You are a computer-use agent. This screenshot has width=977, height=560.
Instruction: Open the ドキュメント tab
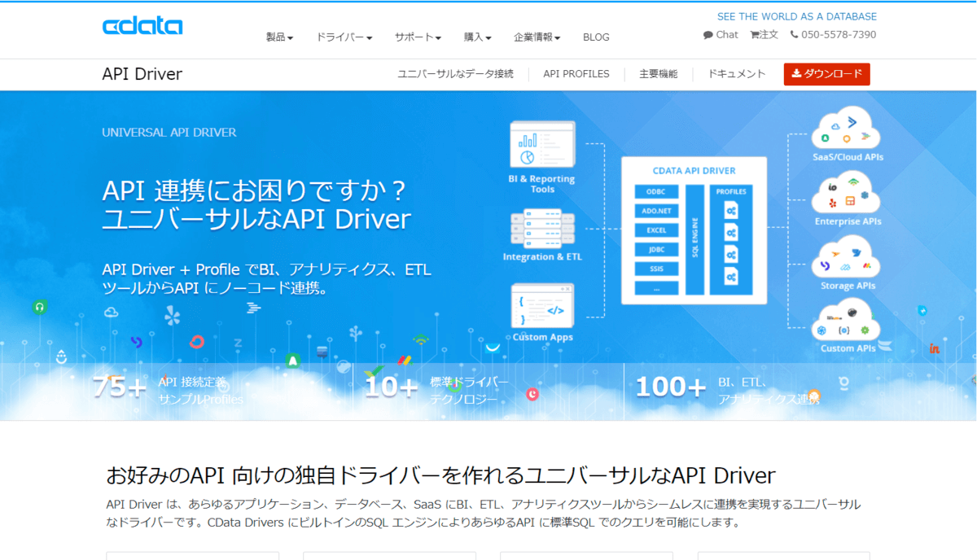pyautogui.click(x=737, y=74)
